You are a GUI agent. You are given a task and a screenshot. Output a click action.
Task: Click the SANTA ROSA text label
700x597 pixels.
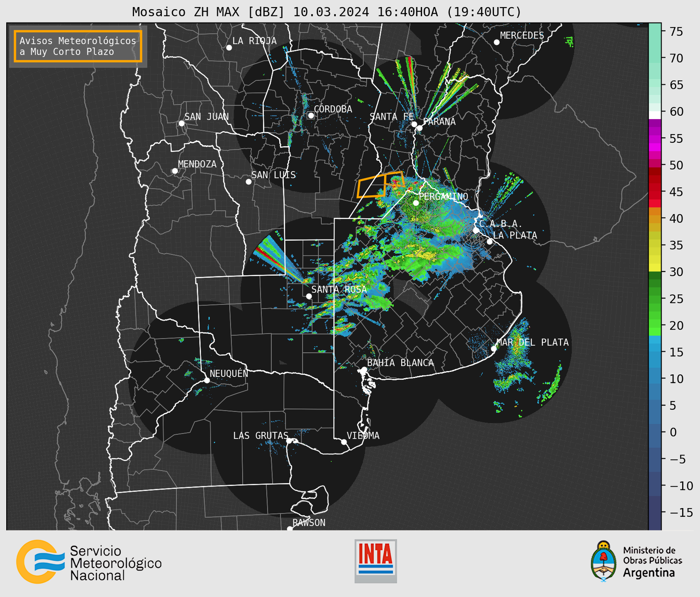[x=339, y=289]
